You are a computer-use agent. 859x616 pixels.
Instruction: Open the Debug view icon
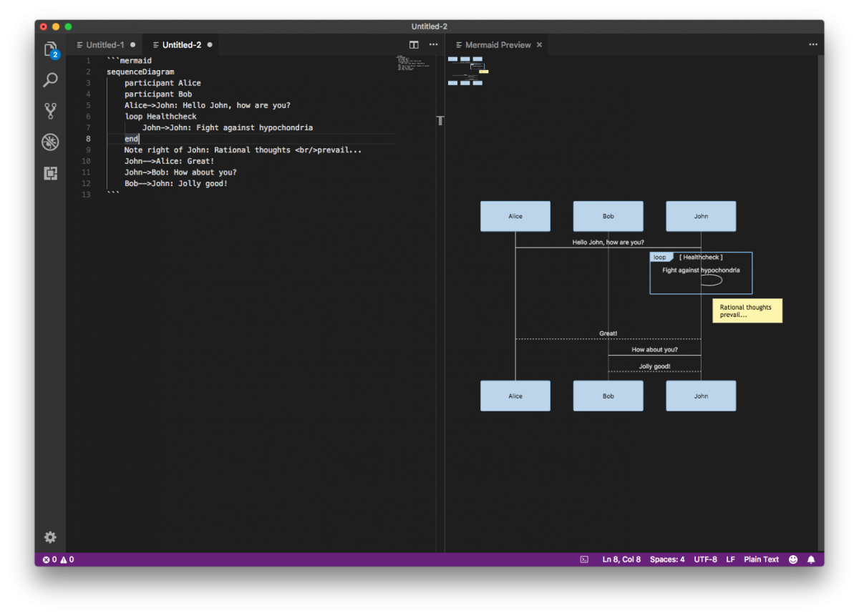[50, 142]
